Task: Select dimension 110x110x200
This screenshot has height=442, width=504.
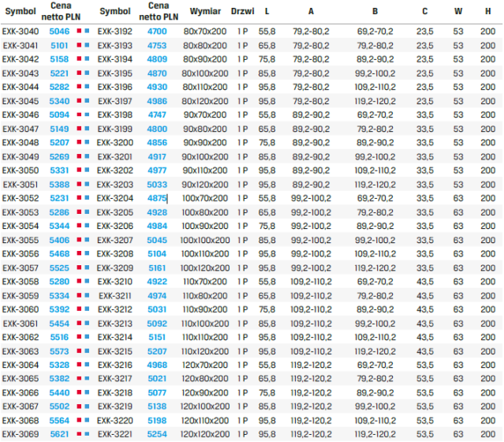Action: point(205,337)
